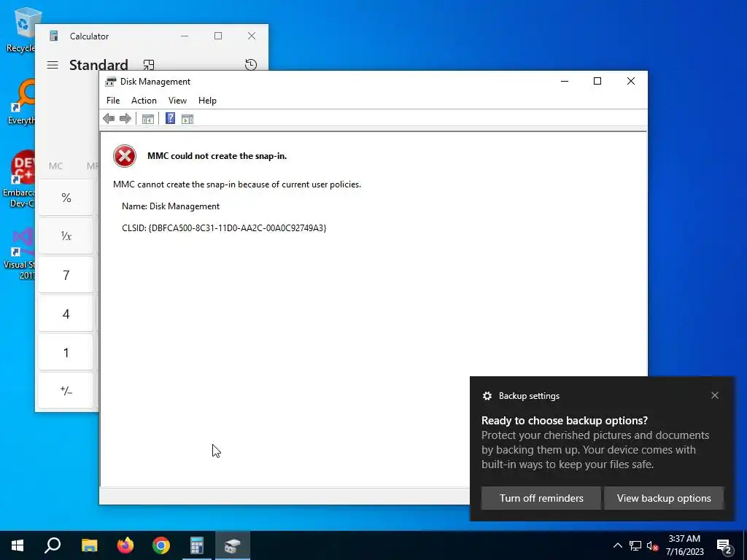Click 'MMC could not create the snap-in.' heading
Viewport: 747px width, 560px height.
pos(217,156)
